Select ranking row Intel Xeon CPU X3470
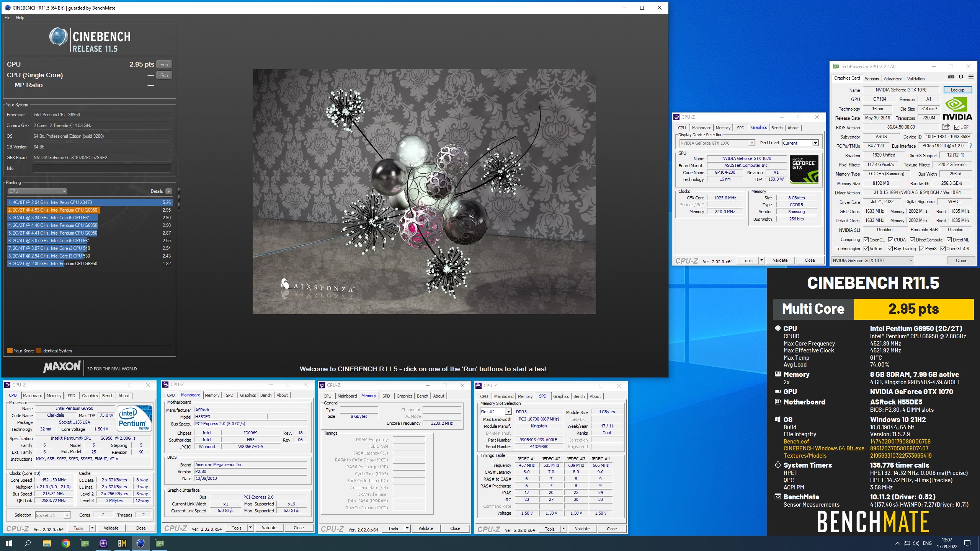This screenshot has height=551, width=980. [x=90, y=202]
